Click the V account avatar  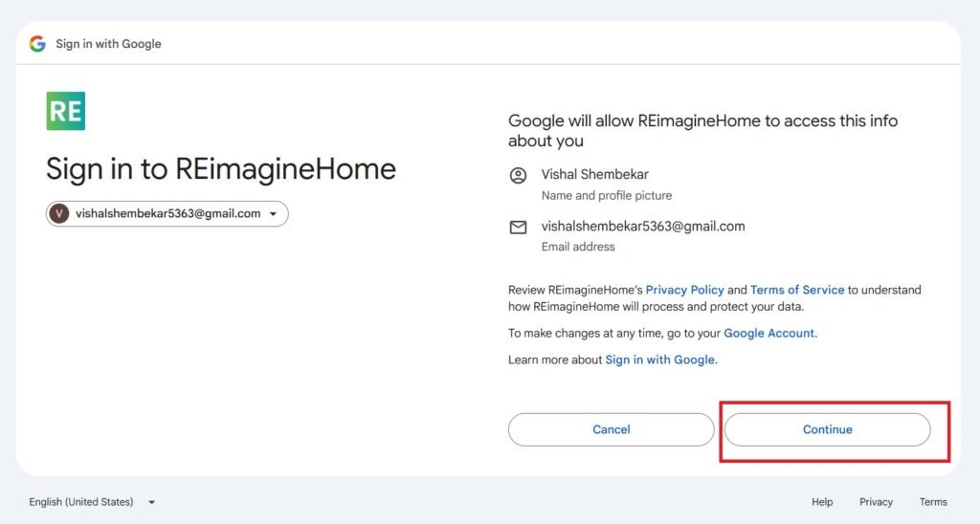[x=58, y=213]
